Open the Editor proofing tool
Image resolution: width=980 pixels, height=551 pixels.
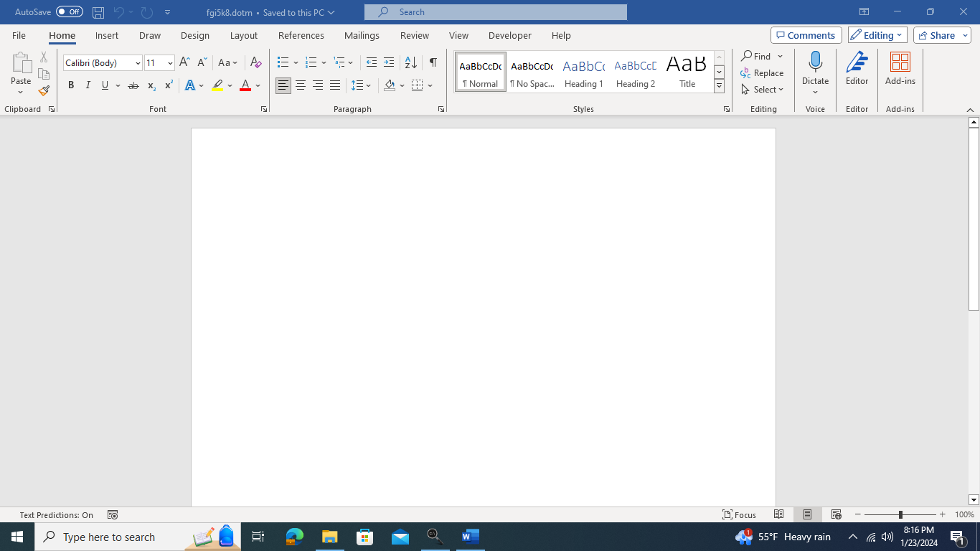coord(857,70)
